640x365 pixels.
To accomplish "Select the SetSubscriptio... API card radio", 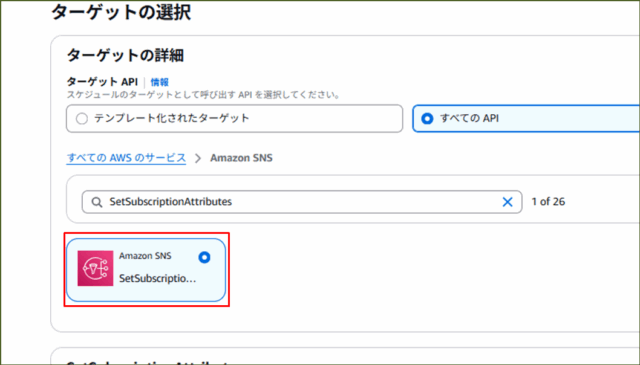I will click(x=204, y=257).
